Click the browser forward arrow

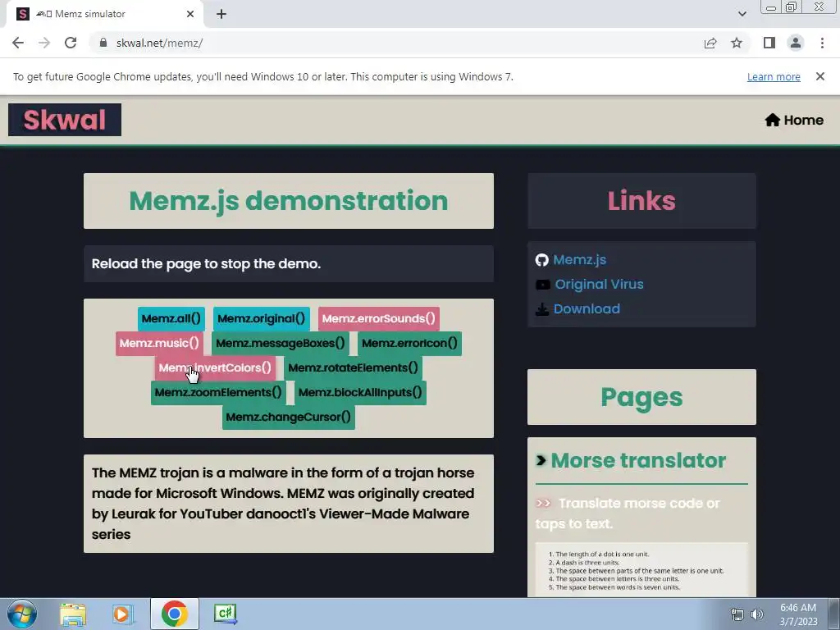[x=44, y=43]
